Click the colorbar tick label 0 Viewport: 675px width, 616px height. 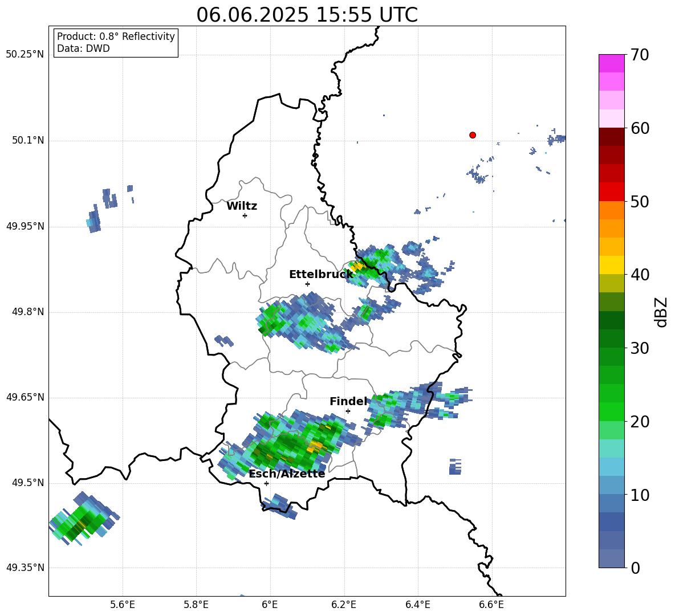pyautogui.click(x=635, y=568)
